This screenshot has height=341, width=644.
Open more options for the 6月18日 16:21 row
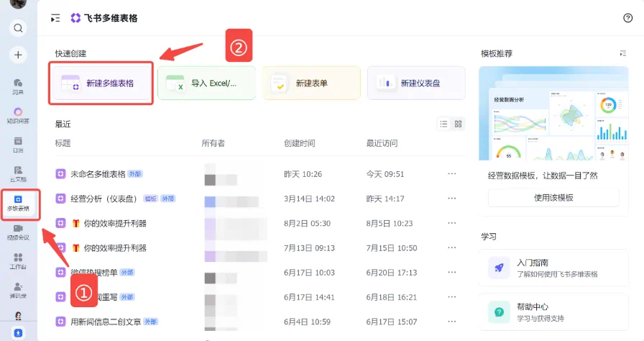[x=452, y=296]
